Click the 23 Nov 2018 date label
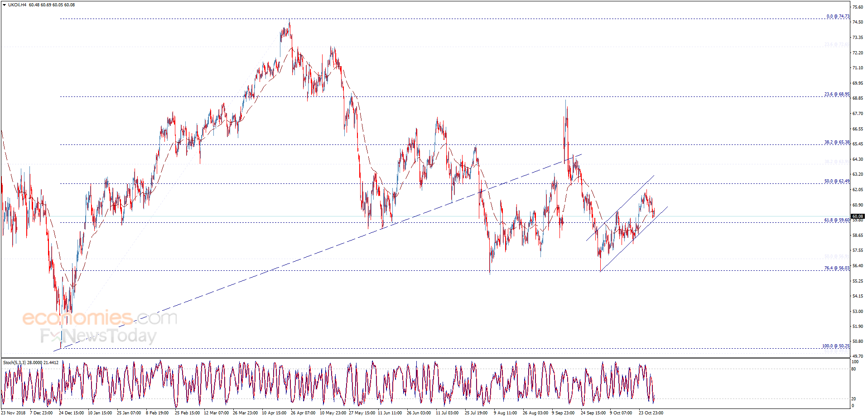Image resolution: width=868 pixels, height=418 pixels. 13,413
